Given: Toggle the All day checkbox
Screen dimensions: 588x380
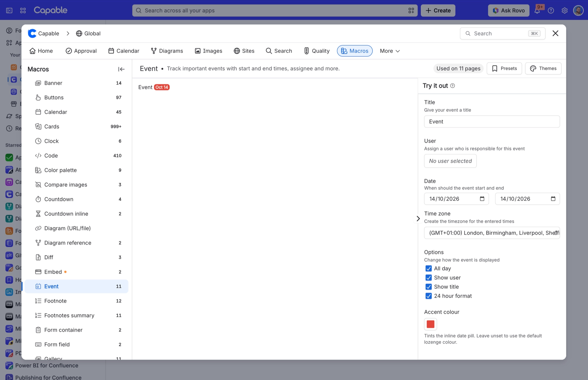Looking at the screenshot, I should pos(429,268).
